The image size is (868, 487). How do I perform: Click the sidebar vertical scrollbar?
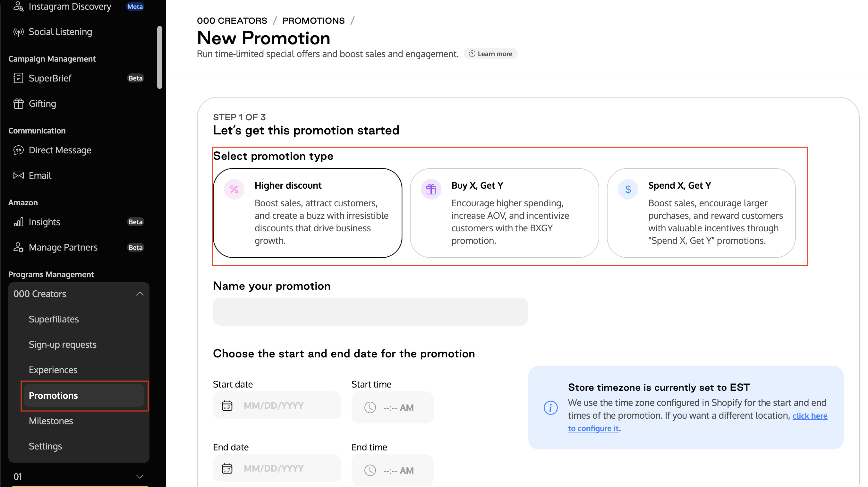point(160,57)
